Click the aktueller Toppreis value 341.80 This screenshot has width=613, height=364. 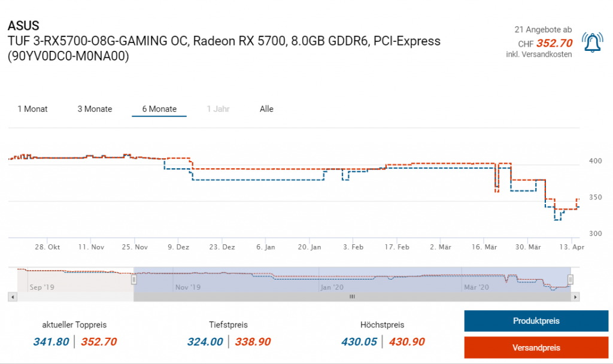51,342
